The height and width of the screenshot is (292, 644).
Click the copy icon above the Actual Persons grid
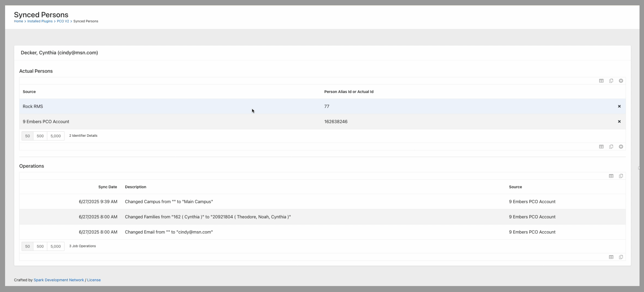[611, 81]
